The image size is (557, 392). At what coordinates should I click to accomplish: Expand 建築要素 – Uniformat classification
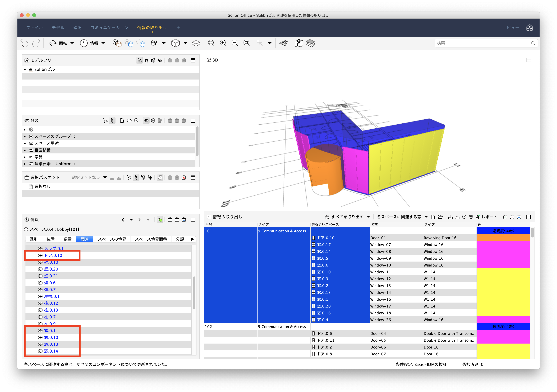25,164
